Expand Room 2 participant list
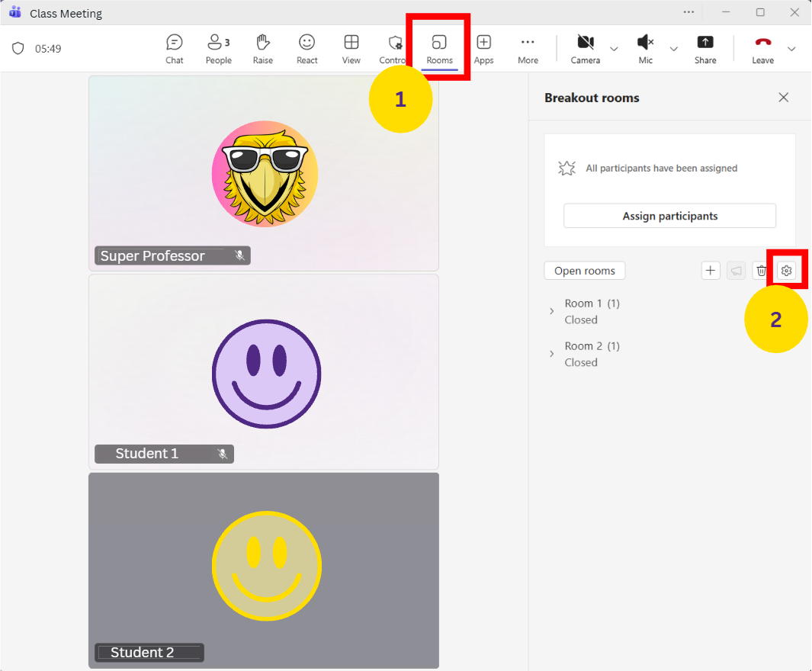The width and height of the screenshot is (812, 671). click(552, 354)
